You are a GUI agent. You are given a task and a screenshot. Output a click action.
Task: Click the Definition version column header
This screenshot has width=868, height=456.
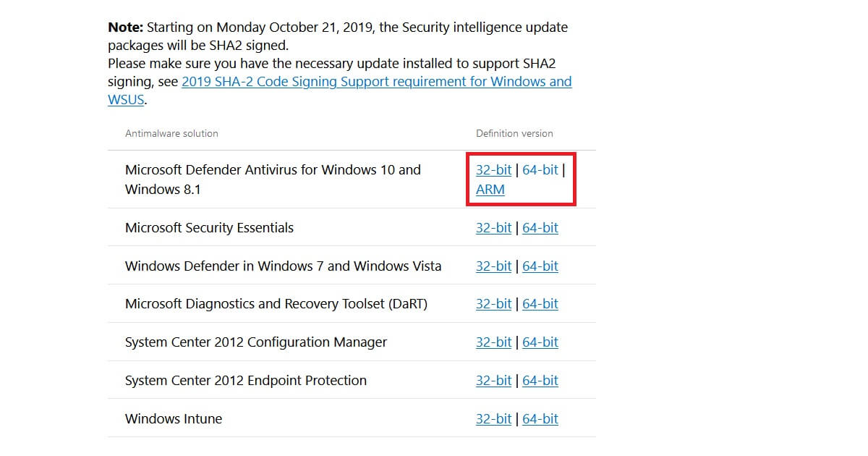pos(514,133)
